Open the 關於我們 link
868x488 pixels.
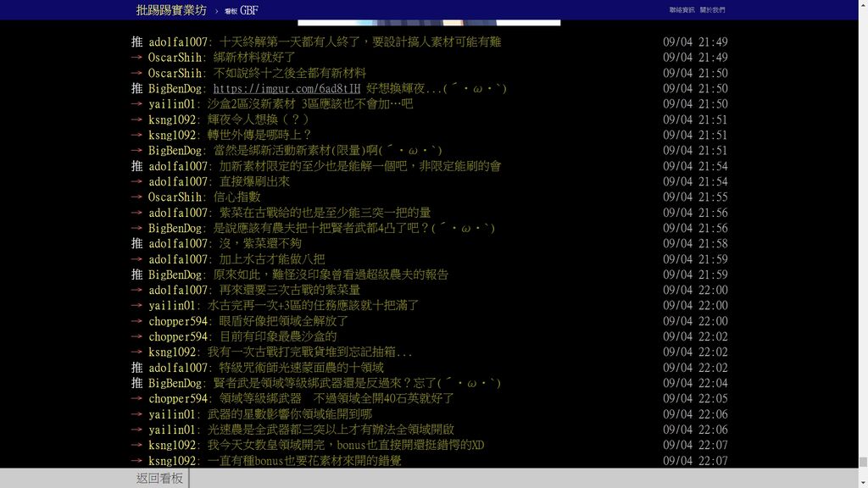[x=712, y=10]
